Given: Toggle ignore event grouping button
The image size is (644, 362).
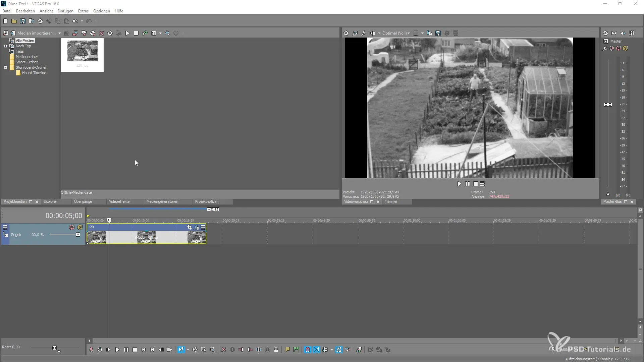Looking at the screenshot, I should pyautogui.click(x=347, y=350).
